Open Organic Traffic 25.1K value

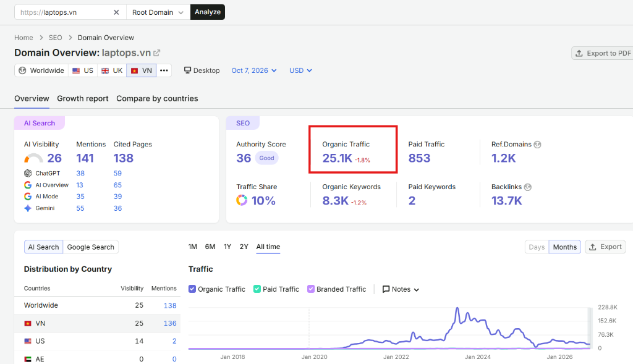337,158
